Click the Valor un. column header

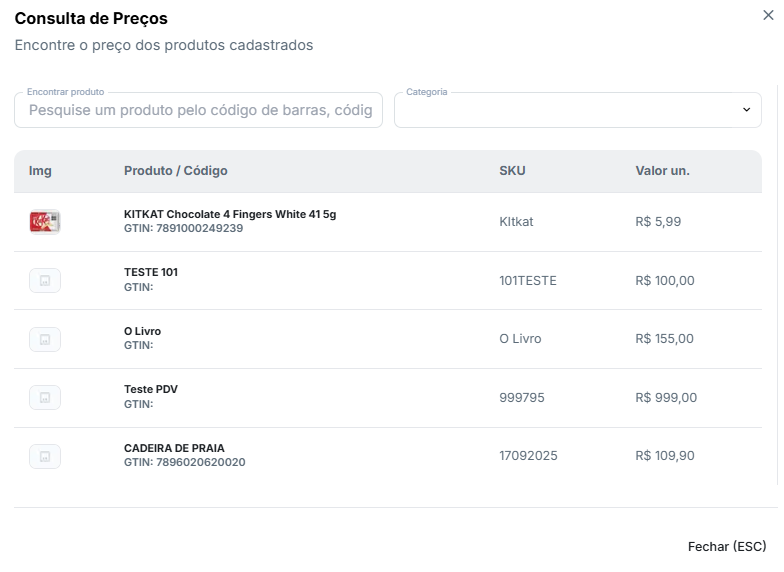pos(662,171)
